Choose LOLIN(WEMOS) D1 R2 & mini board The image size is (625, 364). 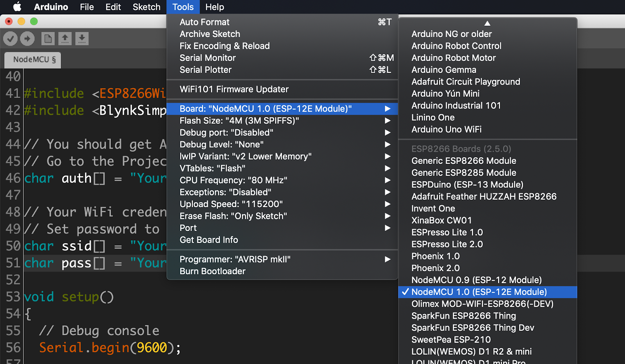[x=487, y=352]
